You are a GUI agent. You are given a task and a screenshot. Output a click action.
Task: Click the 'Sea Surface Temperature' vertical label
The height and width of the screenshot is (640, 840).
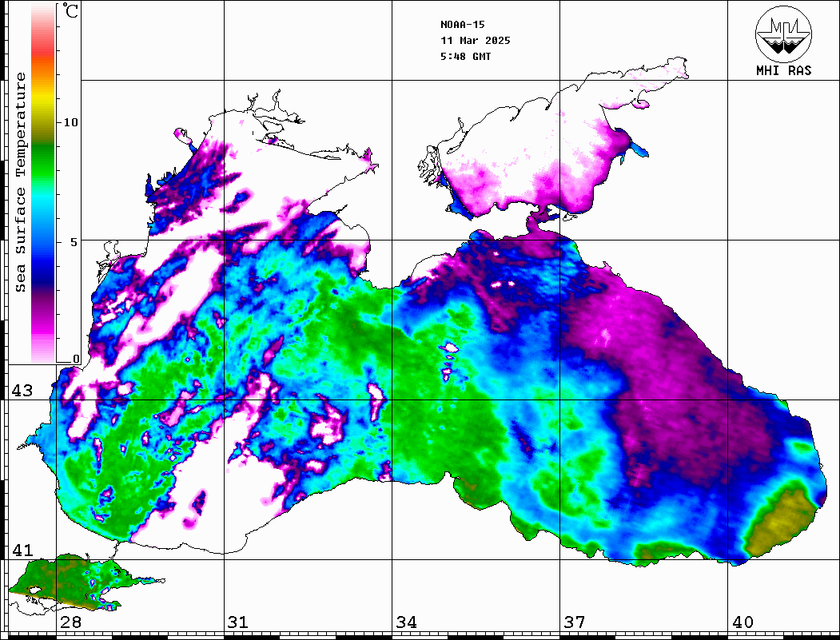point(20,182)
